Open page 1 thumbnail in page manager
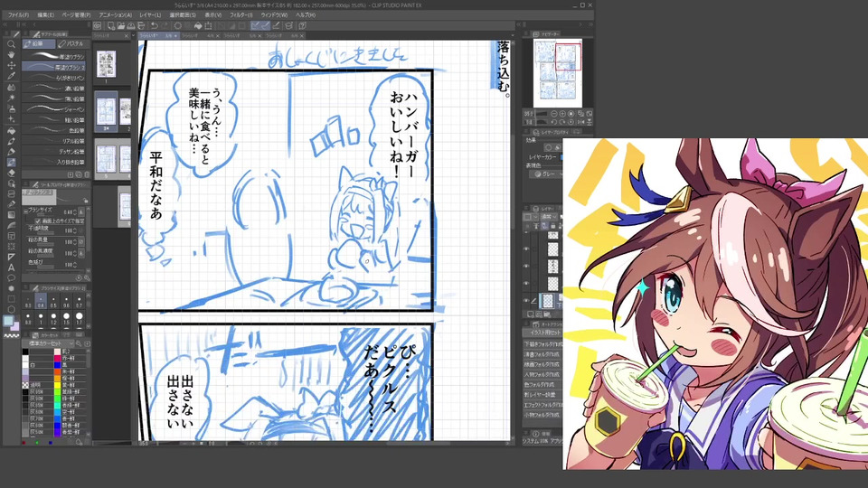 [107, 63]
